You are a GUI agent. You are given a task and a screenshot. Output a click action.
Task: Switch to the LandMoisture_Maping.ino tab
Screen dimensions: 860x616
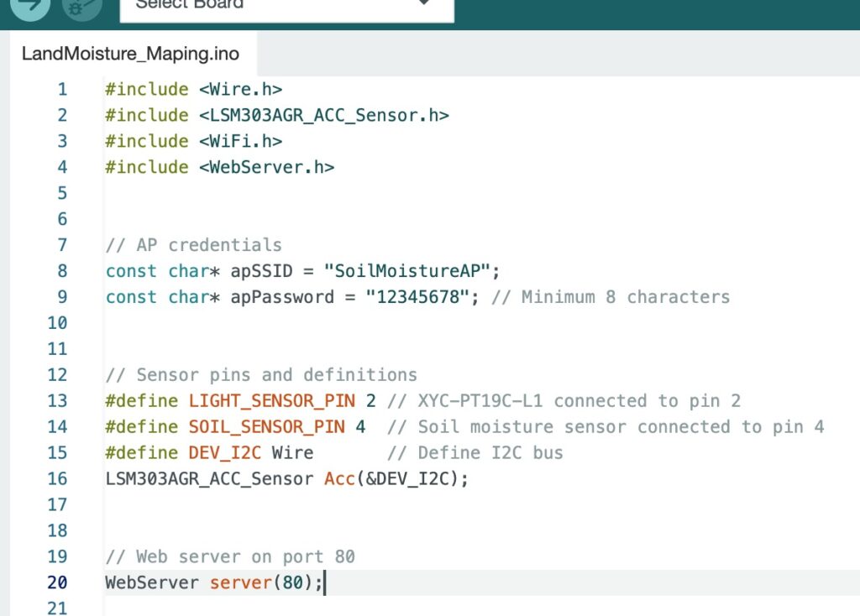130,55
